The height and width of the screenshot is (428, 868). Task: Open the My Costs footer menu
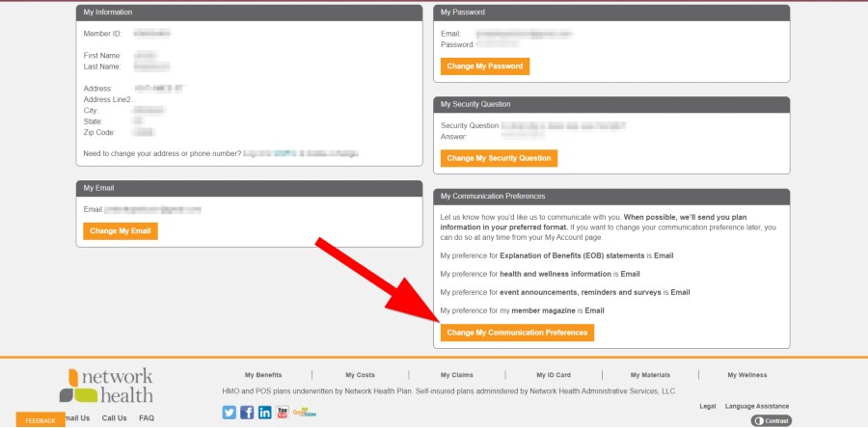360,375
